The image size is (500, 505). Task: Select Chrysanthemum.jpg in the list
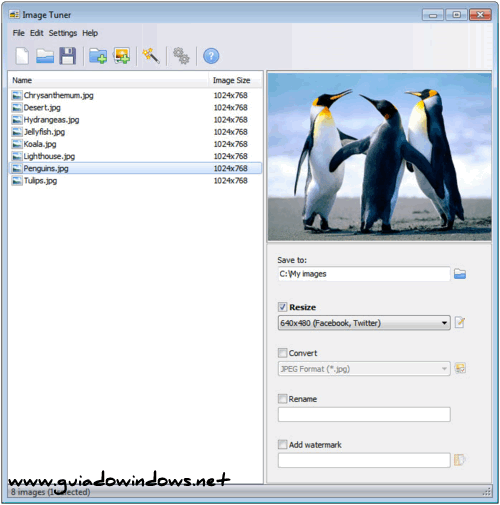coord(135,96)
